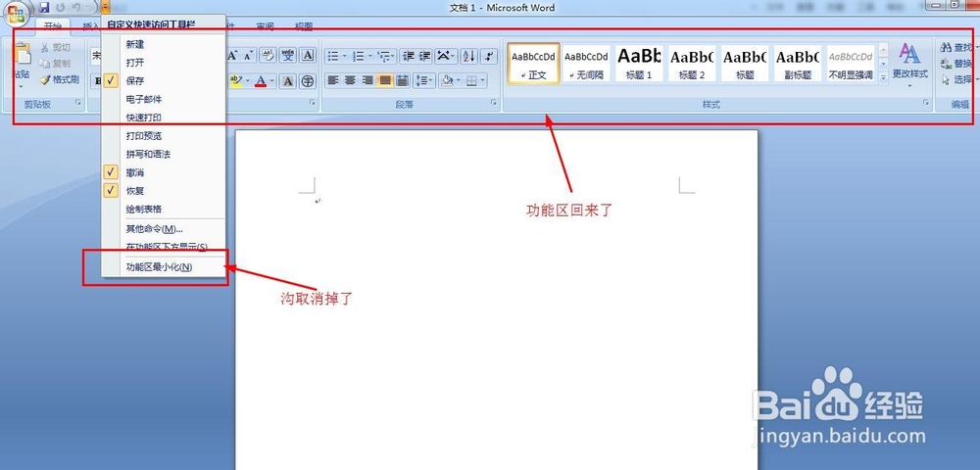
Task: Apply the 标题 2 style
Action: (692, 63)
